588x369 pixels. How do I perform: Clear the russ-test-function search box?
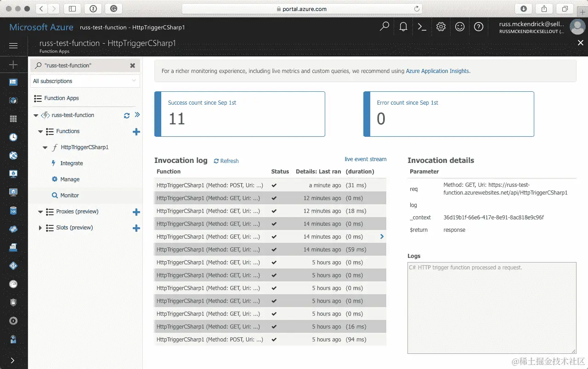[132, 66]
